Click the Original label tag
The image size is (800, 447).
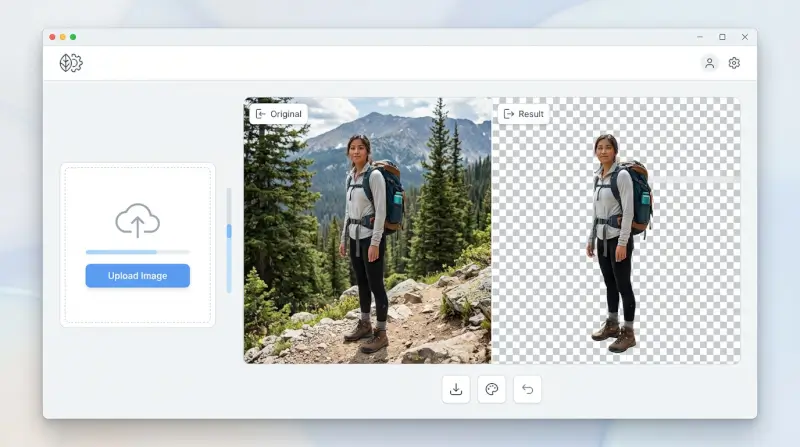point(279,114)
